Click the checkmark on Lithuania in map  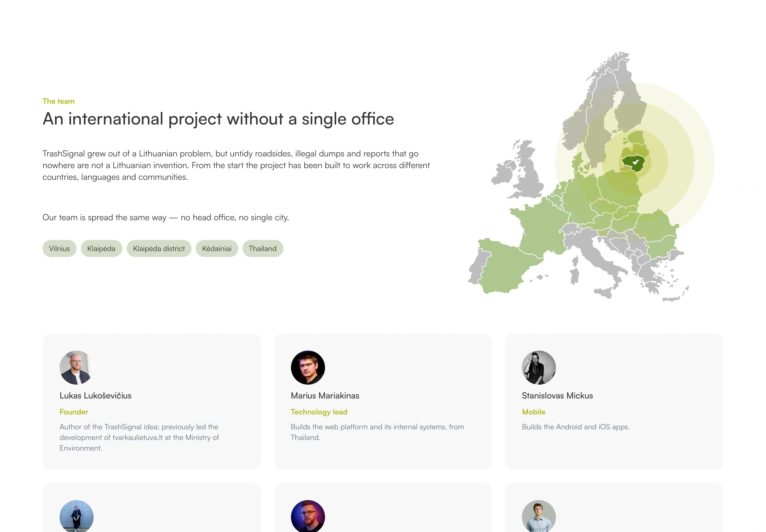(x=635, y=162)
